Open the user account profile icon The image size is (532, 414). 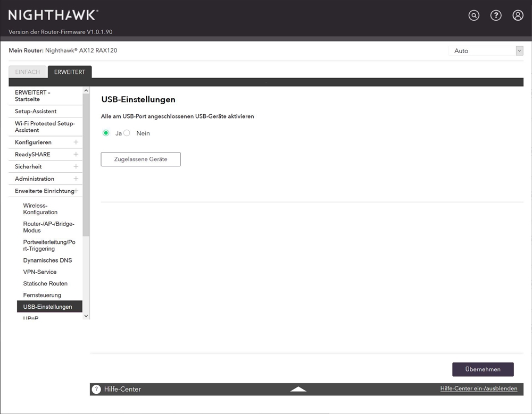tap(518, 15)
